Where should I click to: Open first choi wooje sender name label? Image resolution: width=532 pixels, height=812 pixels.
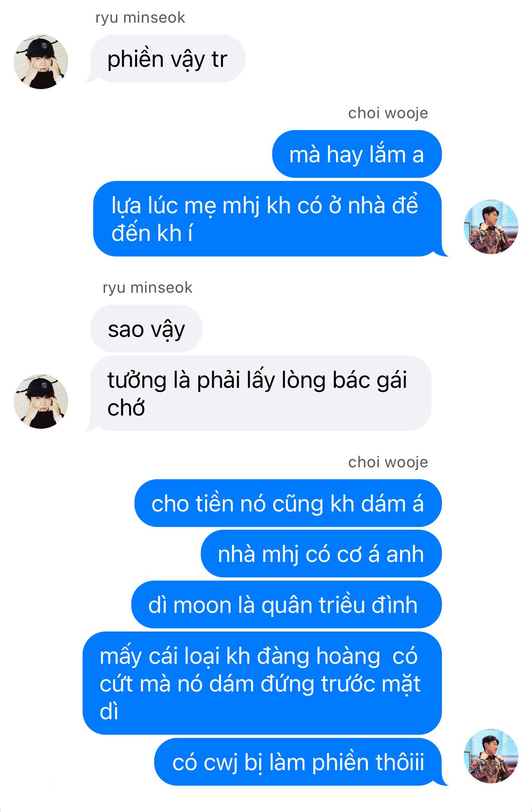(388, 113)
